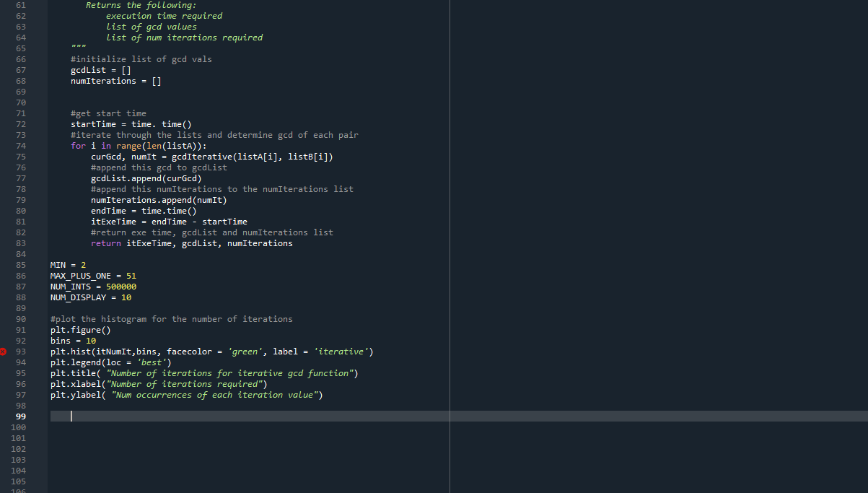Select line number 99 in the gutter
This screenshot has height=493, width=868.
pyautogui.click(x=21, y=416)
